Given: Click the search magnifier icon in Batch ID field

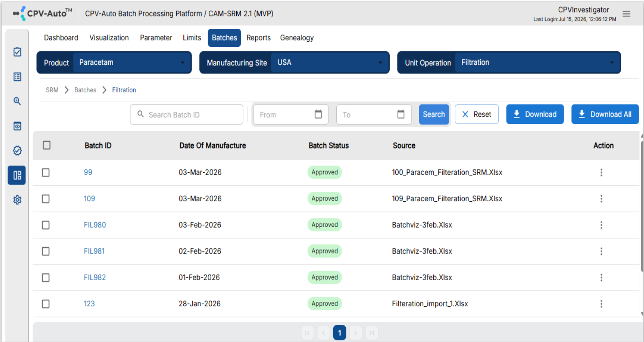Looking at the screenshot, I should click(140, 114).
